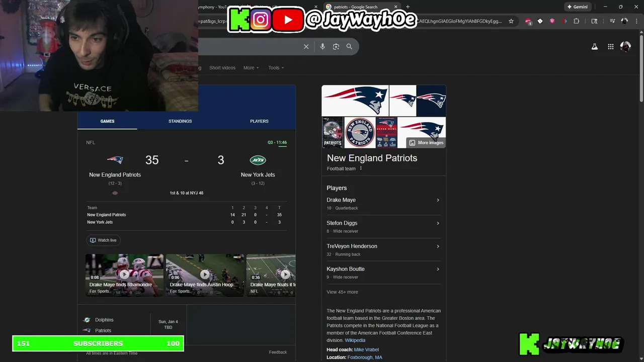Clear the Google search box text

[306, 46]
